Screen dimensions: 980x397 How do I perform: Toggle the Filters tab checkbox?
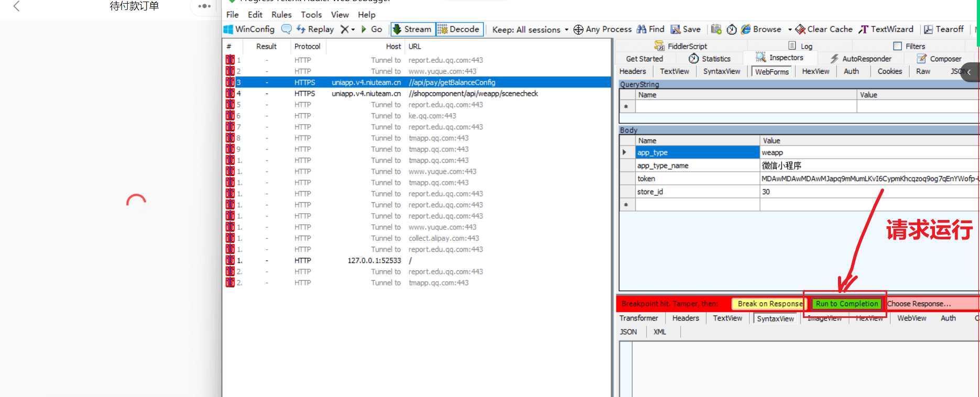coord(897,46)
